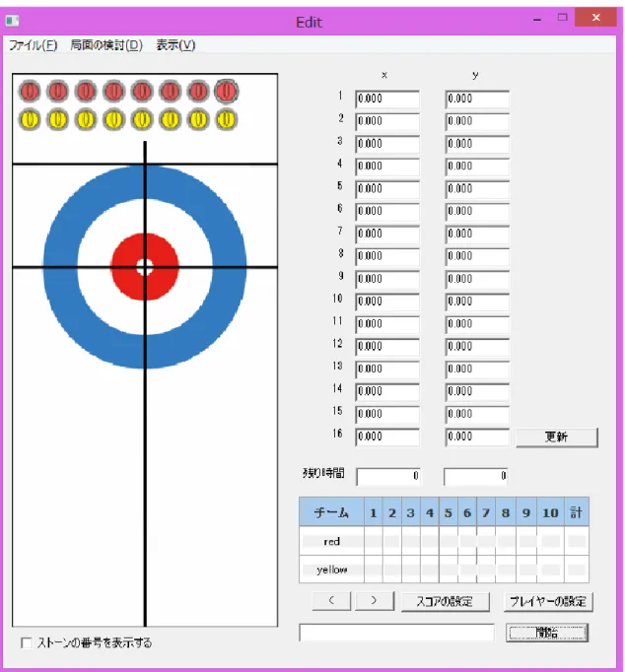Viewport: 625px width, 672px height.
Task: Select the highlighted eighth red stone
Action: (x=227, y=92)
